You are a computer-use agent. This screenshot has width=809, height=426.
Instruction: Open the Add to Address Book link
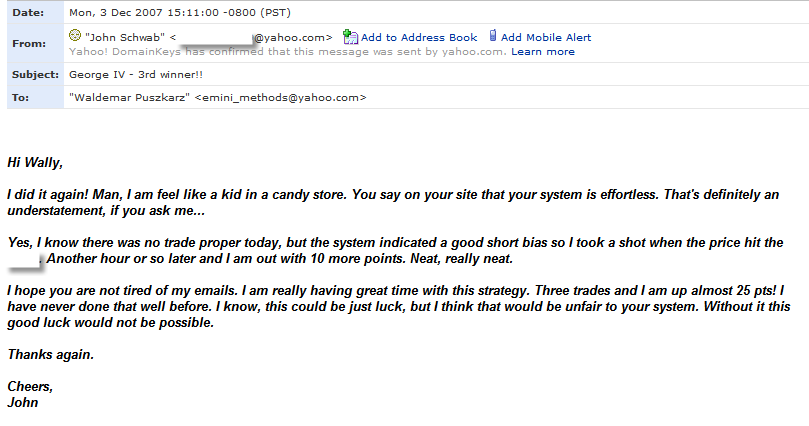pos(419,37)
